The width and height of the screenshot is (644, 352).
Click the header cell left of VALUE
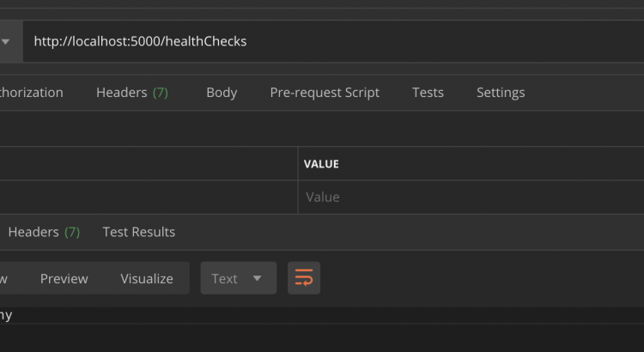(x=148, y=163)
